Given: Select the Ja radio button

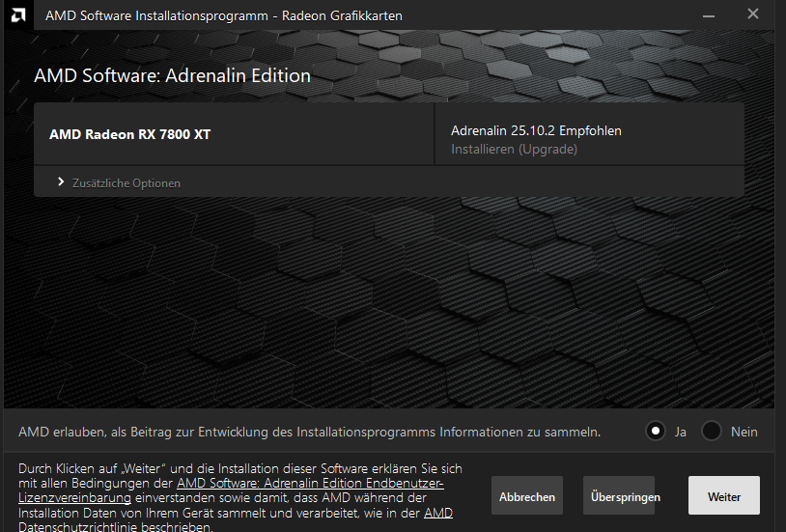Looking at the screenshot, I should click(656, 432).
